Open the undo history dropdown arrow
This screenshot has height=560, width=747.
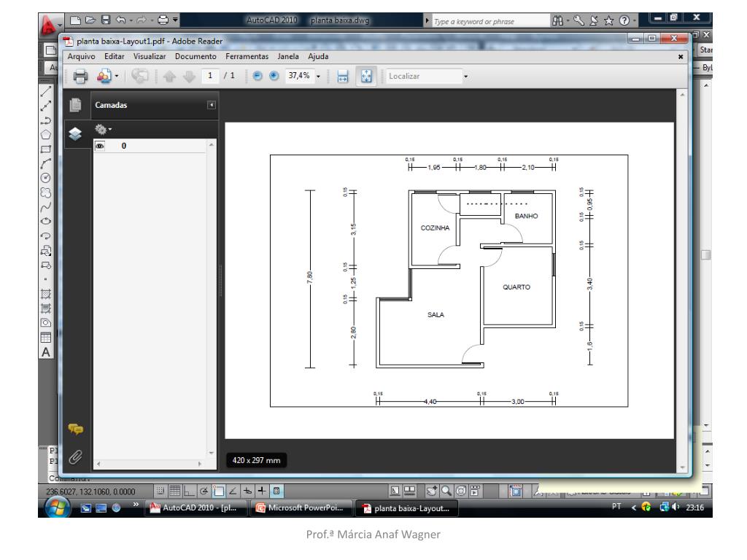click(131, 20)
